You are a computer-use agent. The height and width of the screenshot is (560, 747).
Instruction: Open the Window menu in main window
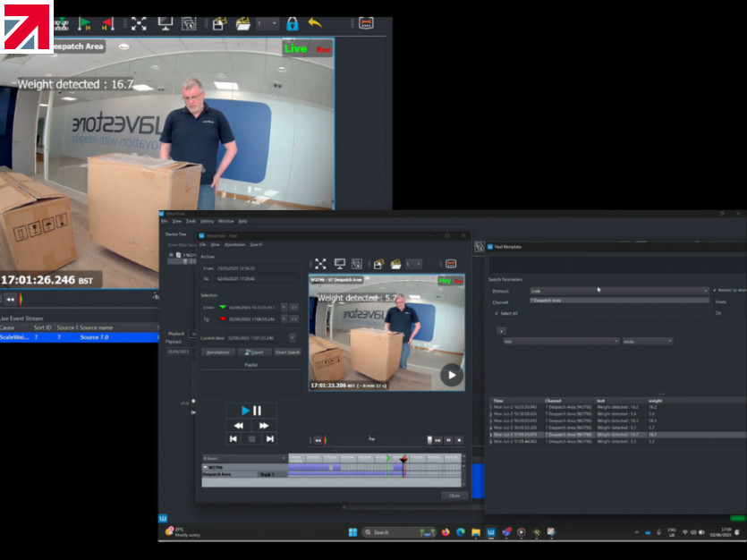pyautogui.click(x=225, y=222)
